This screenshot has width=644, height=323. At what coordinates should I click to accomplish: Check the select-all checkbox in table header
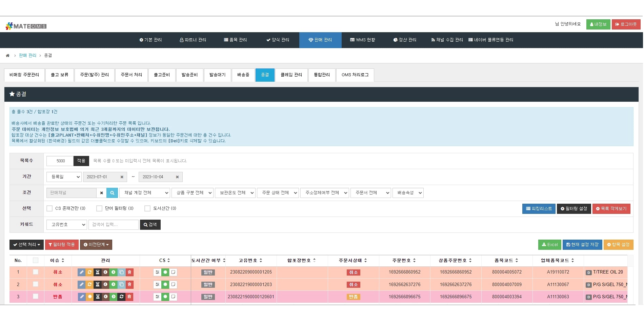coord(36,260)
